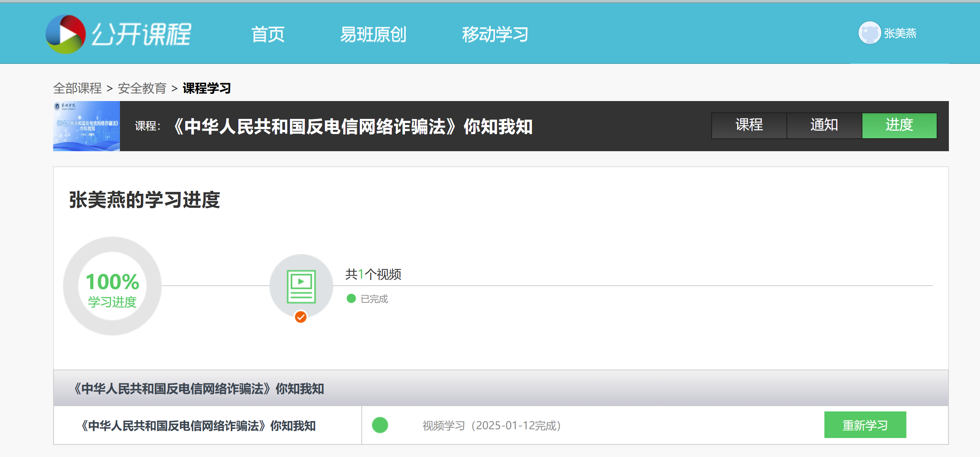The image size is (980, 457).
Task: Go to 首页 in the top navigation
Action: tap(268, 34)
